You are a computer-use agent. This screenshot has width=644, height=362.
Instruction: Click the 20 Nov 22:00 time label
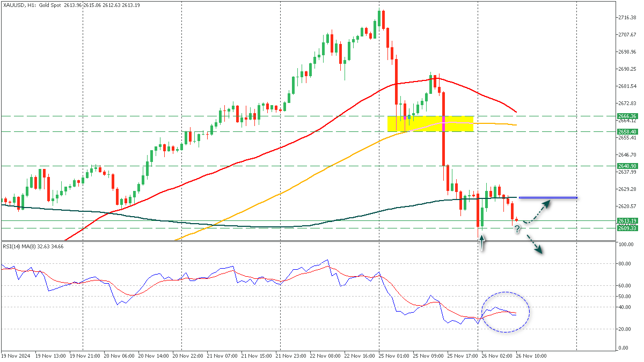[x=188, y=356]
